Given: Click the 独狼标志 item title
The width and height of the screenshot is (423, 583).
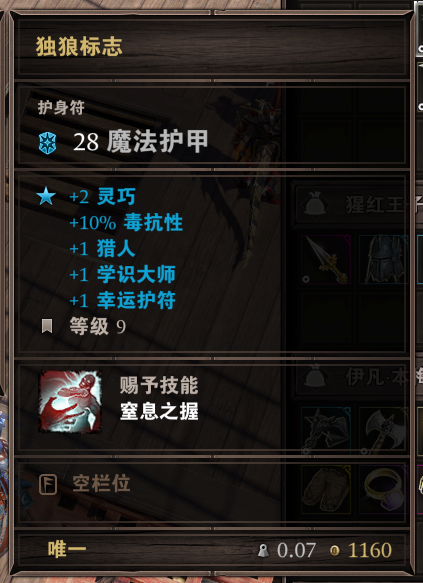Looking at the screenshot, I should pyautogui.click(x=79, y=46).
